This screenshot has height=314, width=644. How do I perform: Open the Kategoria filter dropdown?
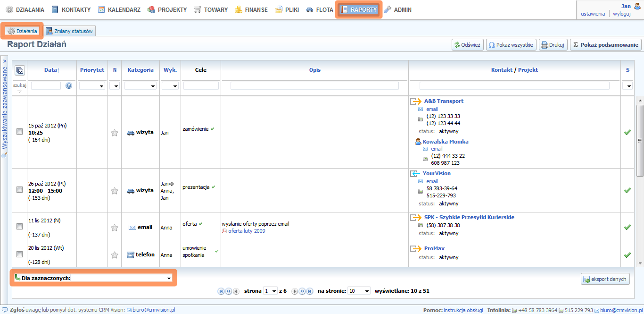tap(140, 86)
